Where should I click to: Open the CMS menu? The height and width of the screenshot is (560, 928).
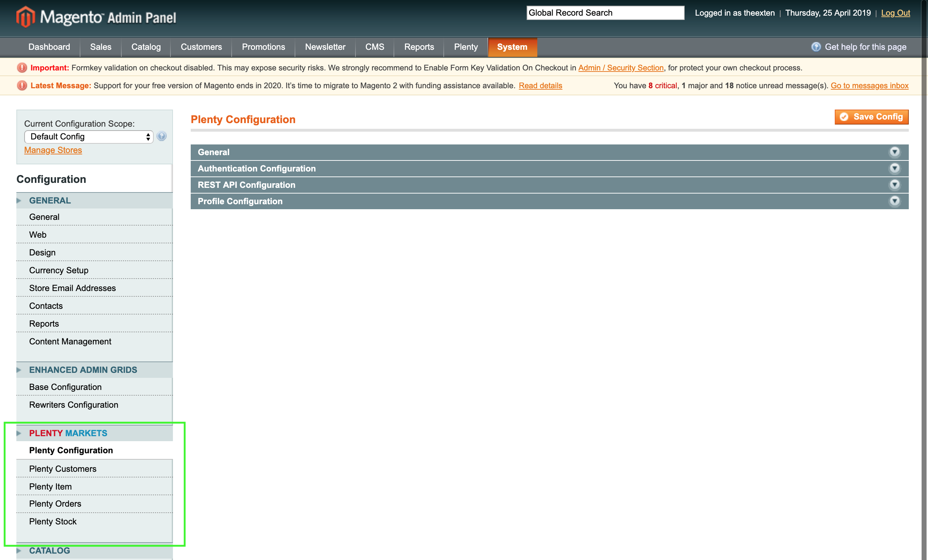[375, 47]
